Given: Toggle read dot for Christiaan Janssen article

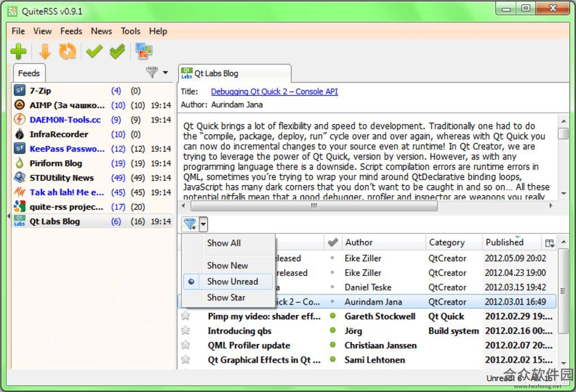Looking at the screenshot, I should coord(333,345).
